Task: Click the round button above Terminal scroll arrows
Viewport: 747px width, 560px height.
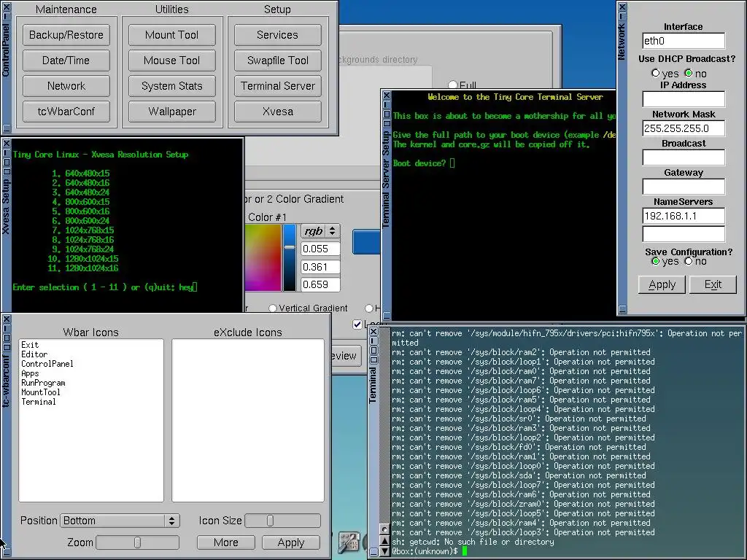Action: [x=384, y=529]
